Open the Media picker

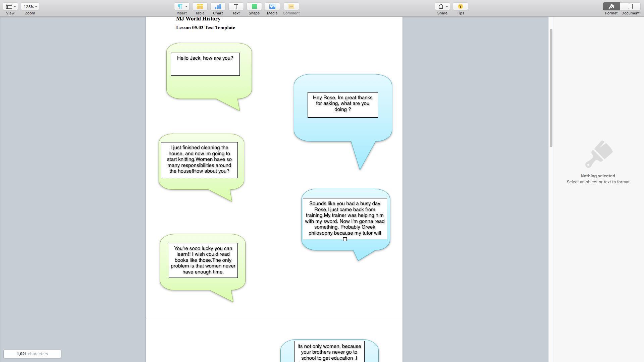pos(272,6)
